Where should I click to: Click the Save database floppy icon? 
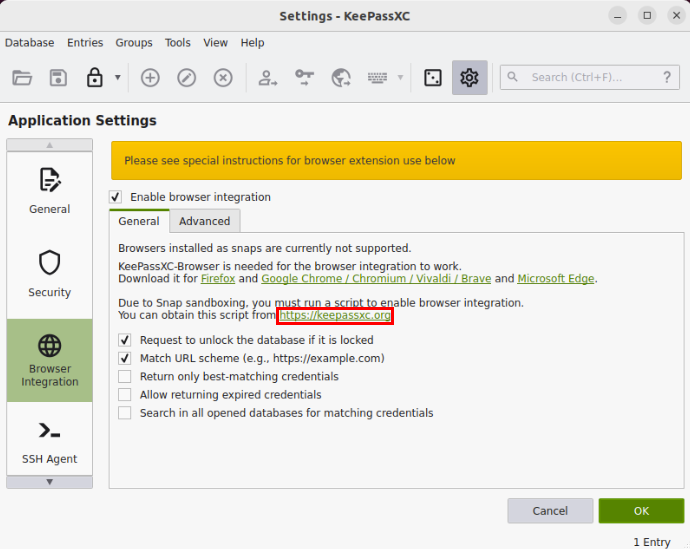[58, 78]
